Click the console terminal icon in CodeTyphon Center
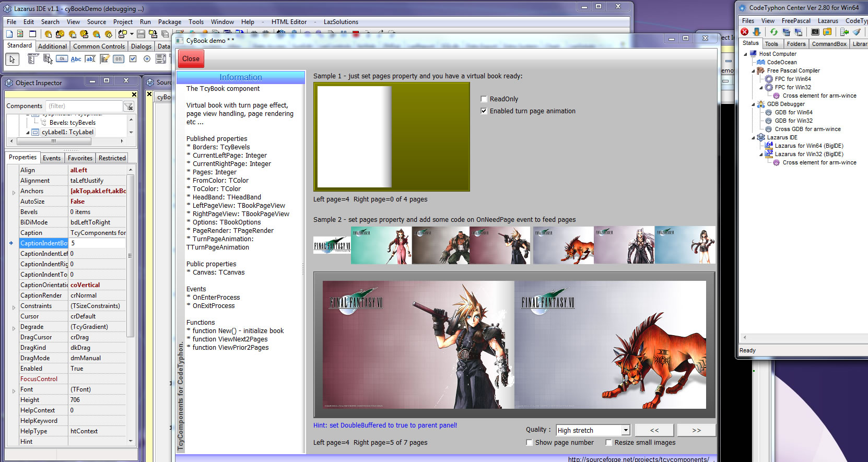The height and width of the screenshot is (462, 868). (815, 32)
